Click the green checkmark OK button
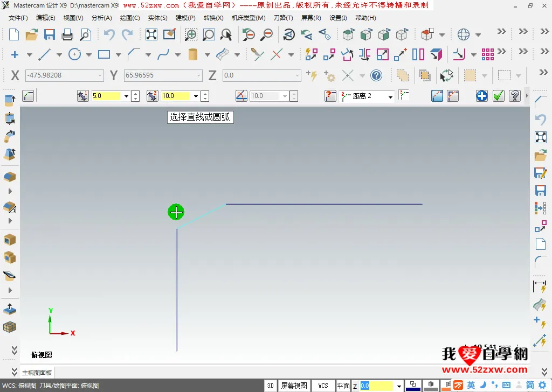Image resolution: width=552 pixels, height=392 pixels. [498, 96]
